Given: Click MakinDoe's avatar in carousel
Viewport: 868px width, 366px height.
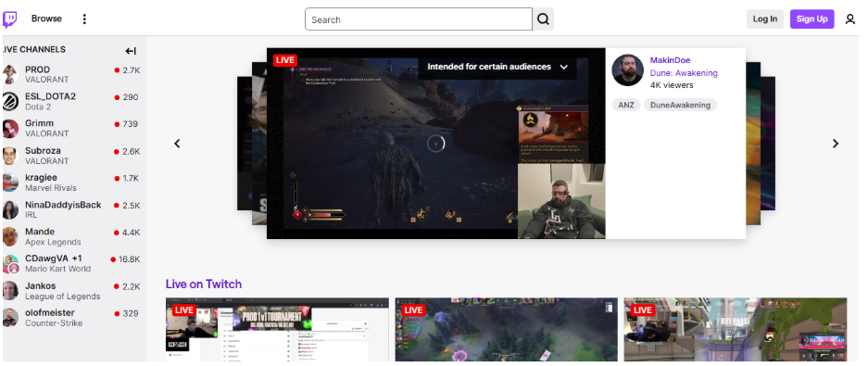Looking at the screenshot, I should click(627, 69).
